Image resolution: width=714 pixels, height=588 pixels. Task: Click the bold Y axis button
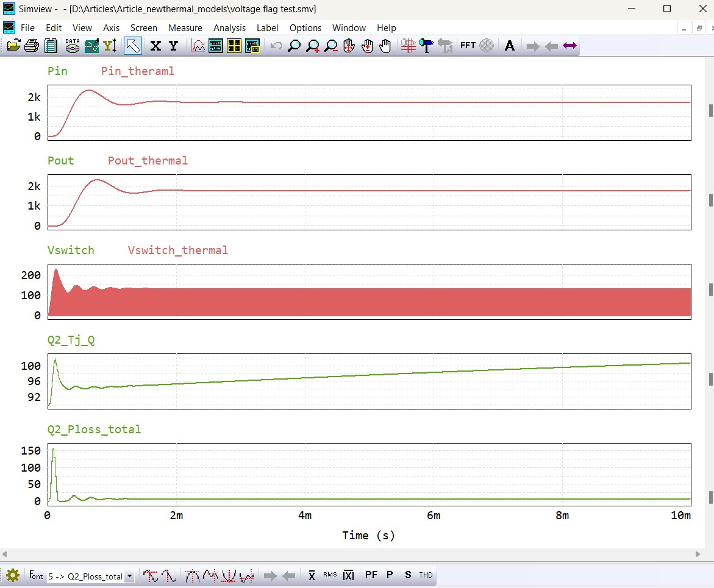coord(174,46)
